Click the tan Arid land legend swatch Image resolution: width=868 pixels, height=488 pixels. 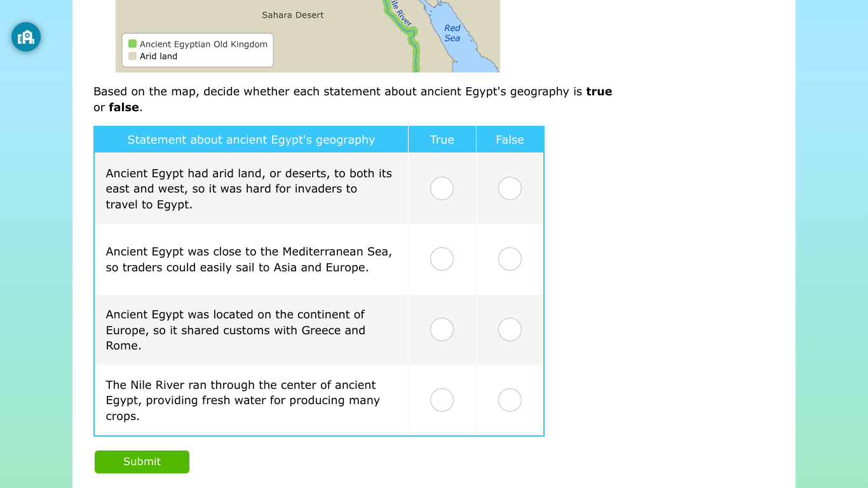pyautogui.click(x=132, y=55)
